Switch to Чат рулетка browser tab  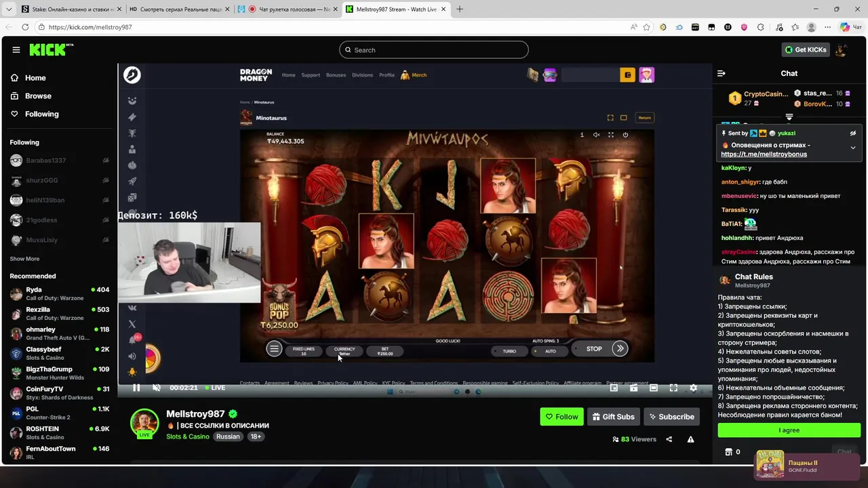[x=288, y=9]
